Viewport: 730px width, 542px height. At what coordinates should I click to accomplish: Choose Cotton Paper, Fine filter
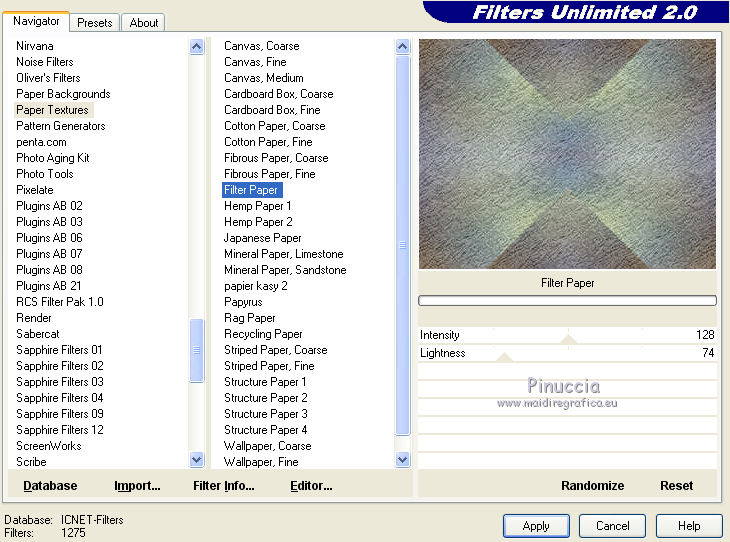(268, 142)
